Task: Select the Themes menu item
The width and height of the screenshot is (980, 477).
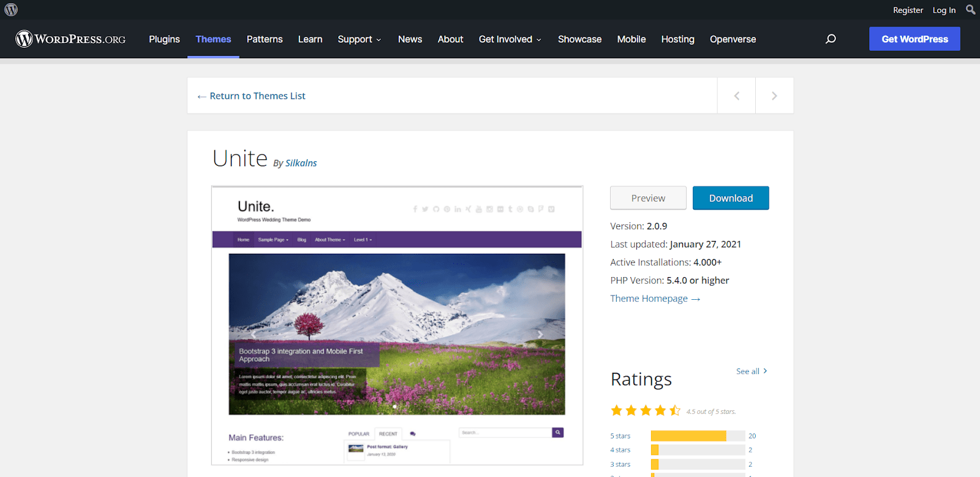Action: (213, 39)
